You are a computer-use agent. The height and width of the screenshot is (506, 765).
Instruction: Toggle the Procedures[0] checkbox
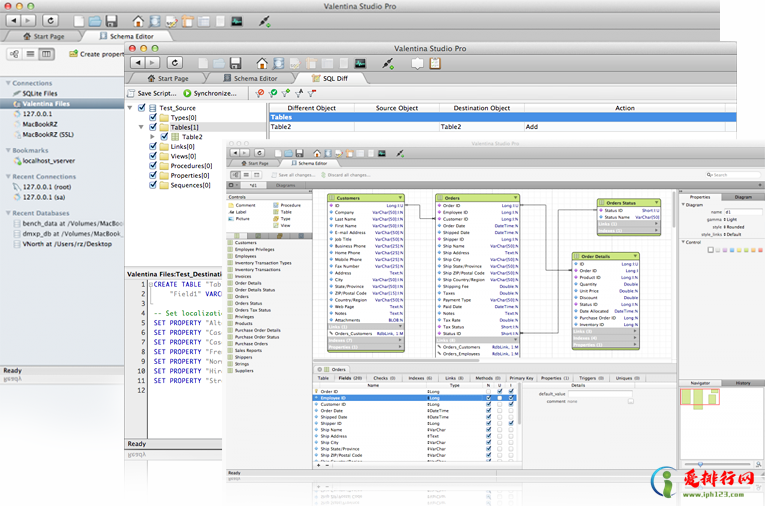153,166
